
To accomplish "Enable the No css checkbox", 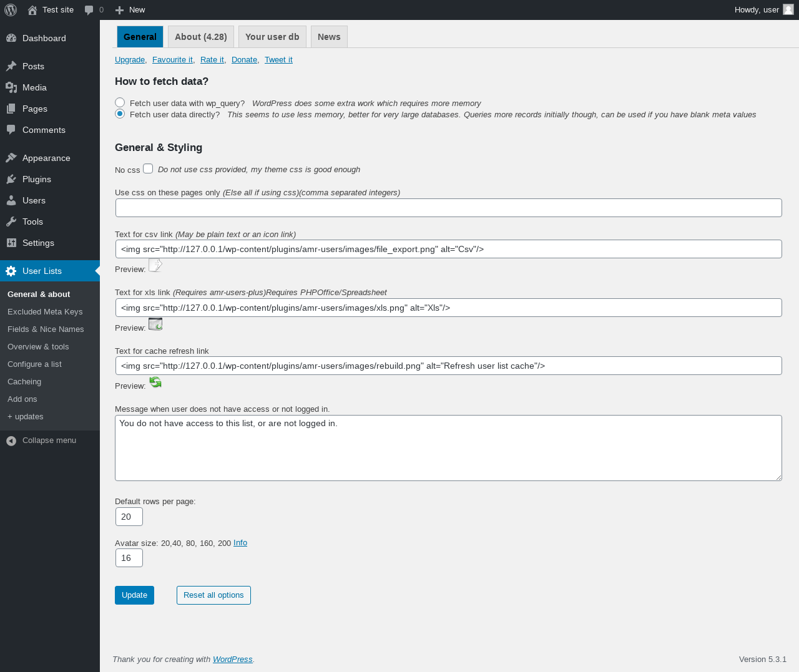I will point(148,168).
